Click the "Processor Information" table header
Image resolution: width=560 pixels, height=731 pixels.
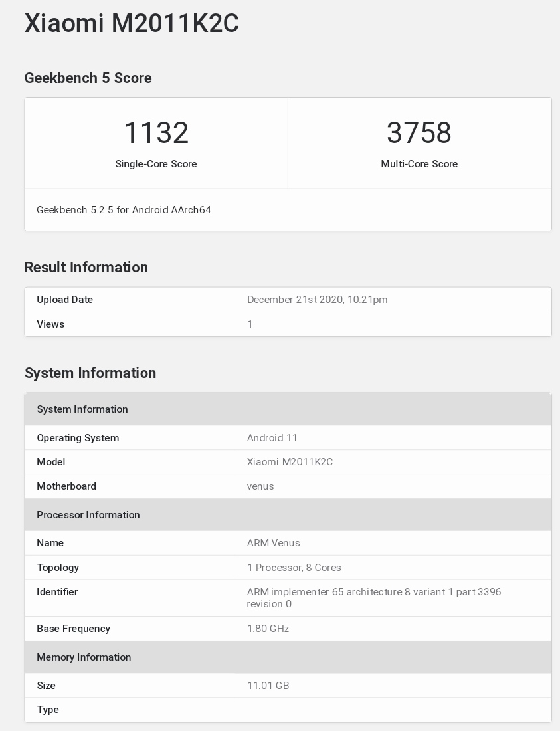288,514
